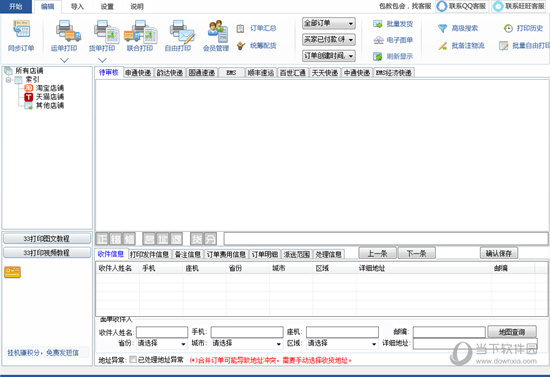Click 联系QQ客服 contact button
The height and width of the screenshot is (377, 550).
click(462, 6)
